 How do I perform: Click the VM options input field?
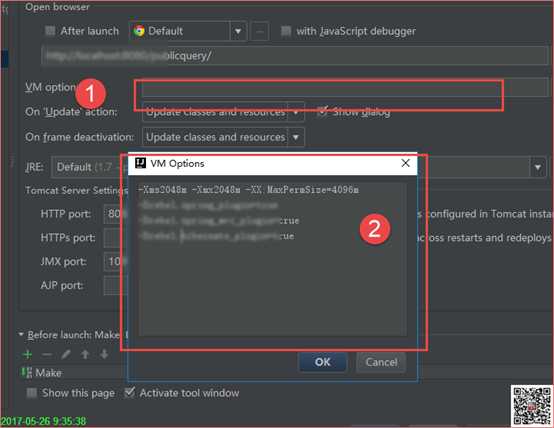344,88
